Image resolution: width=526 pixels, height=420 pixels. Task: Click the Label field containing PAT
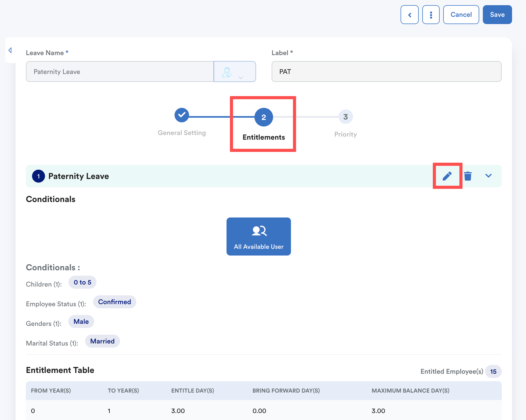coord(386,72)
